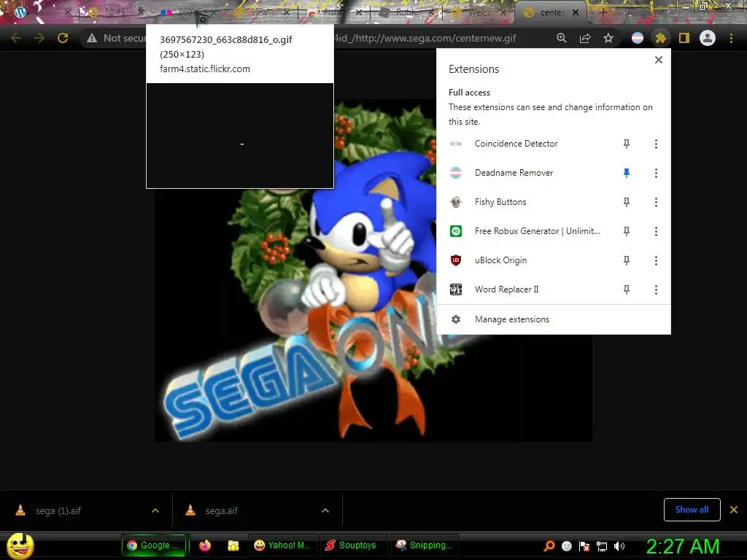Open the Manage extensions link
The height and width of the screenshot is (560, 747).
(512, 319)
